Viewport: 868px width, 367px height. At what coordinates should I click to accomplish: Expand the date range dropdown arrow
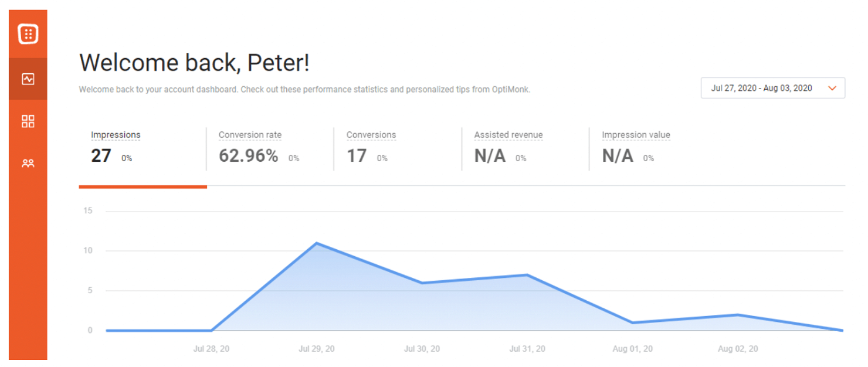832,88
